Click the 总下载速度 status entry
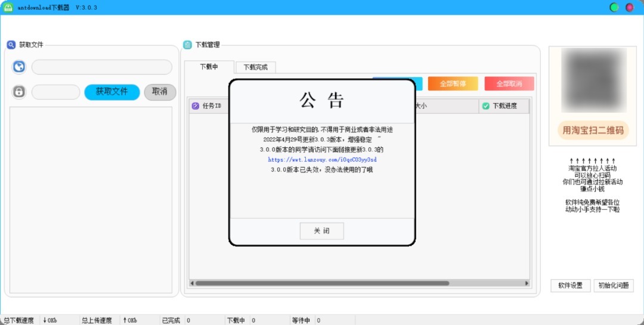644x325 pixels. (18, 320)
